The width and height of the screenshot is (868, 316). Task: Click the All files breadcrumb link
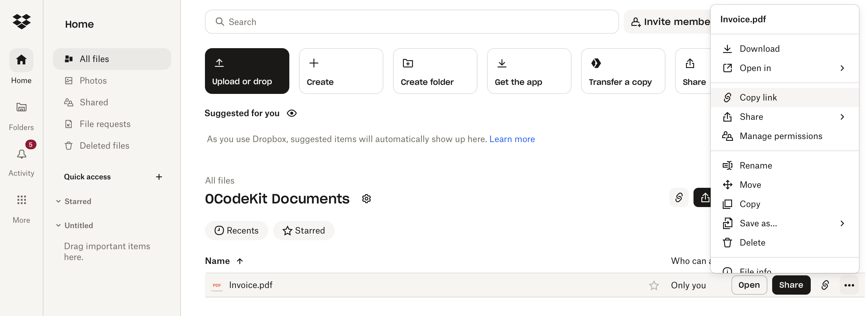(x=220, y=181)
